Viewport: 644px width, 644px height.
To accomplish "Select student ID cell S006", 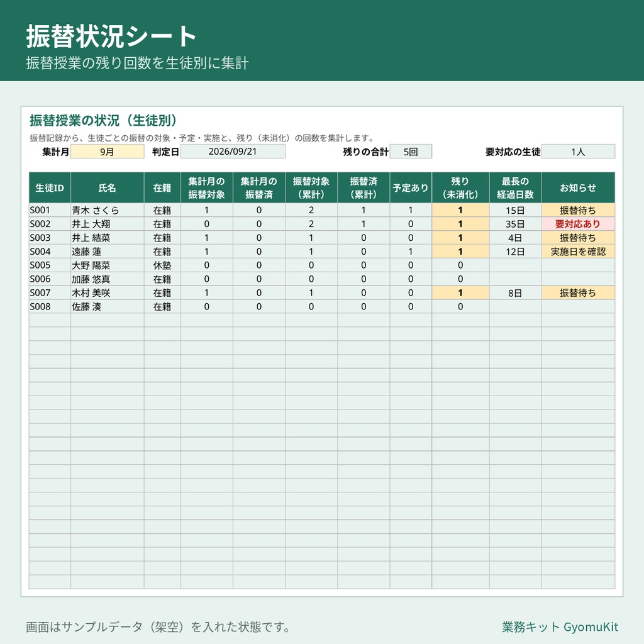I will click(50, 279).
